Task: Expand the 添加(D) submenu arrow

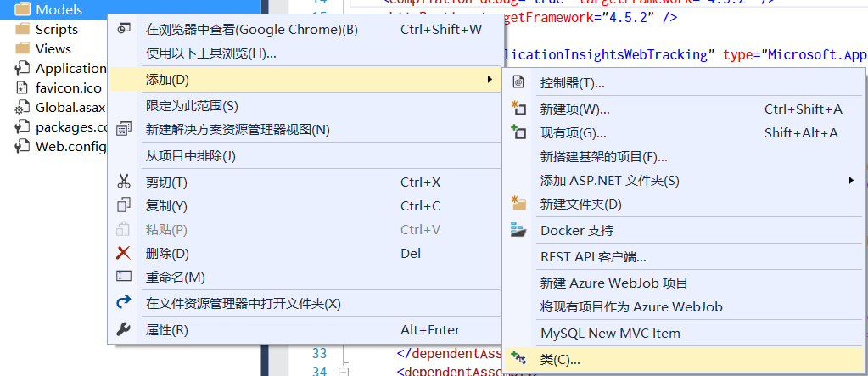Action: (x=489, y=80)
